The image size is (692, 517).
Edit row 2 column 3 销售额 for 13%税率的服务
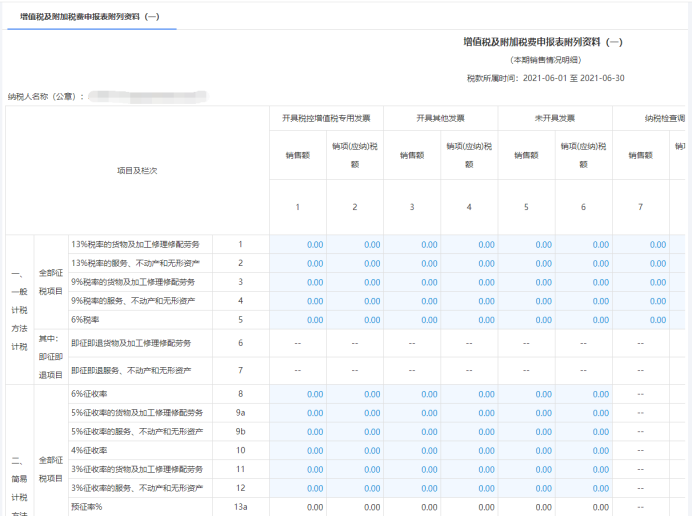pyautogui.click(x=412, y=264)
